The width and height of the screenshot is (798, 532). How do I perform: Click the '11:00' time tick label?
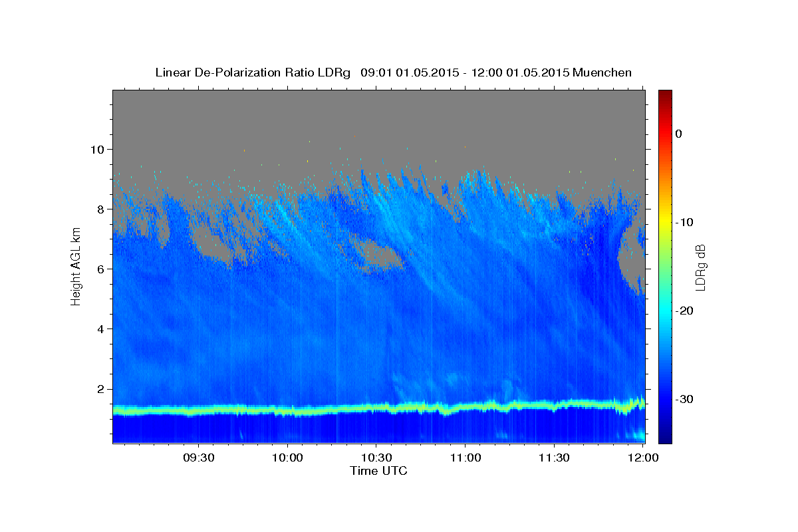click(x=465, y=458)
